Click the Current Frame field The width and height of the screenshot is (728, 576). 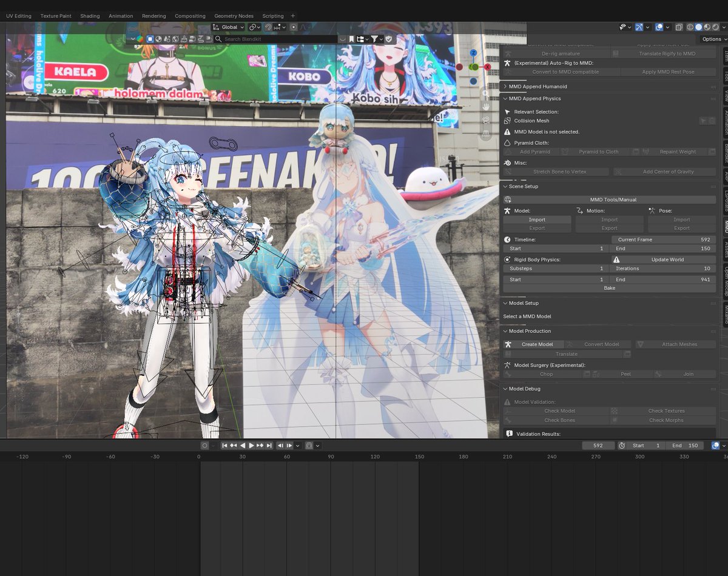tap(664, 239)
